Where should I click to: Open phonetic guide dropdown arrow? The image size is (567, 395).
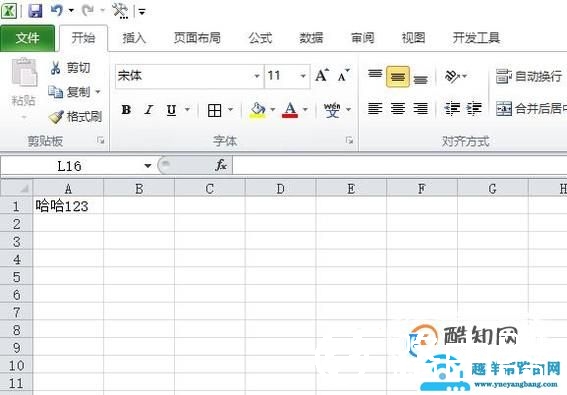click(x=348, y=109)
